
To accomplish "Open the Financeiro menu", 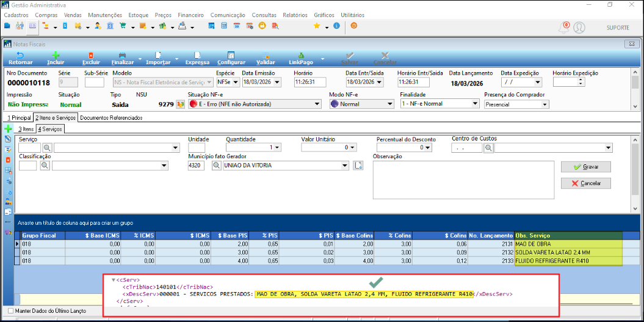I will point(190,15).
